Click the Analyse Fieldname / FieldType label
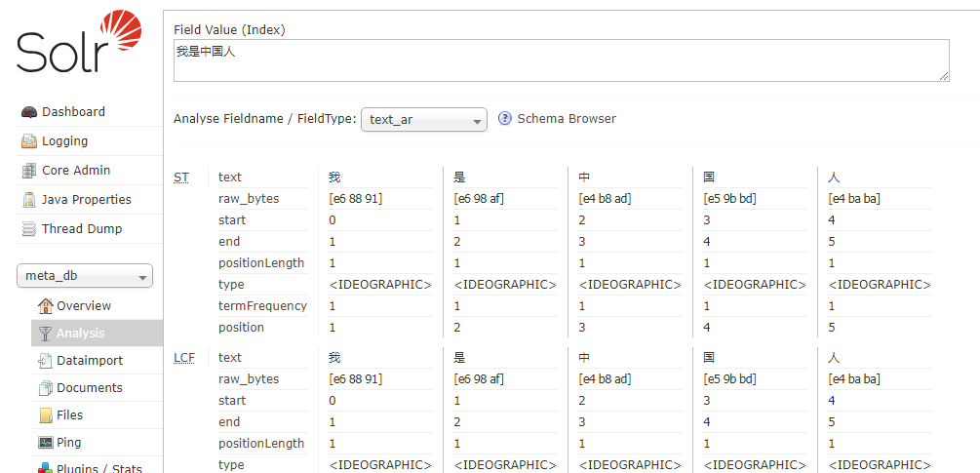This screenshot has width=980, height=473. [265, 119]
